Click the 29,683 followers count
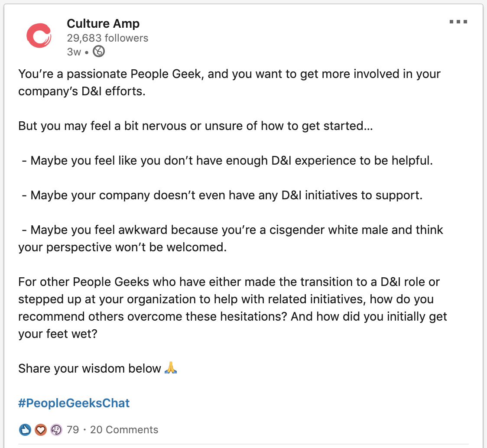The height and width of the screenshot is (448, 487). pyautogui.click(x=107, y=38)
